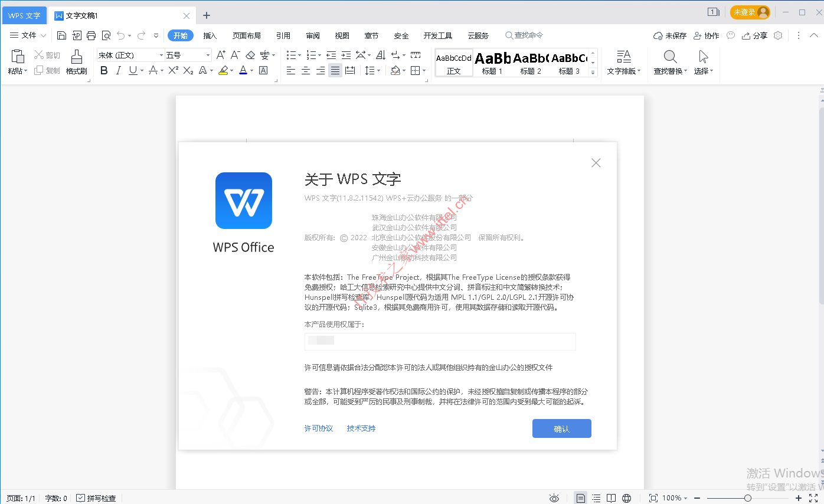This screenshot has height=504, width=824.
Task: Toggle the spell check box in status bar
Action: [81, 498]
